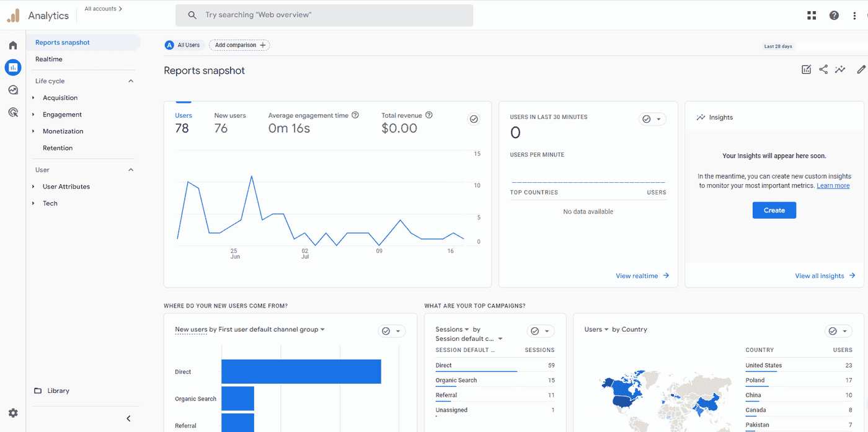Viewport: 868px width, 432px height.
Task: Click the Insights card sparkle icon
Action: click(701, 117)
